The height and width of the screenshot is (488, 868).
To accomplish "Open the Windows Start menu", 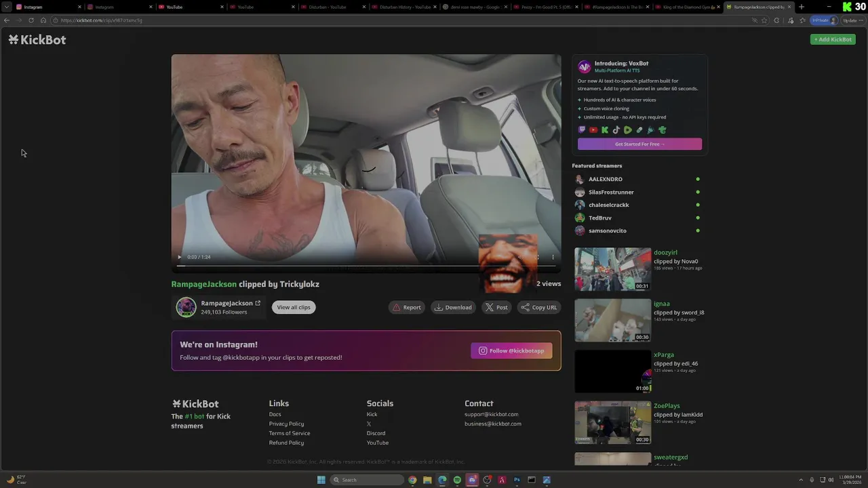I will (321, 480).
